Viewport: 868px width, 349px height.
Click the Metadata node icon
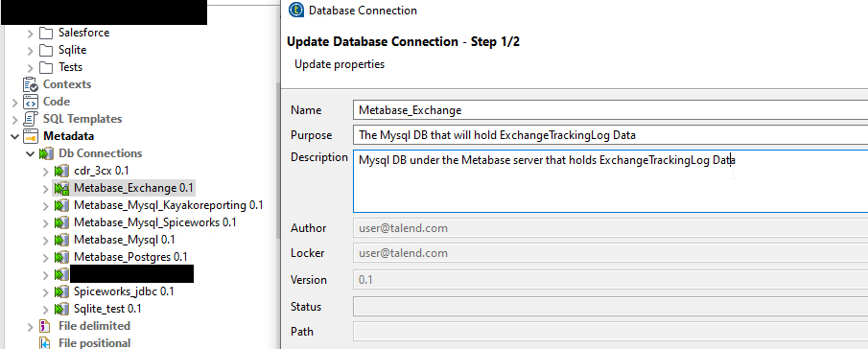[31, 136]
